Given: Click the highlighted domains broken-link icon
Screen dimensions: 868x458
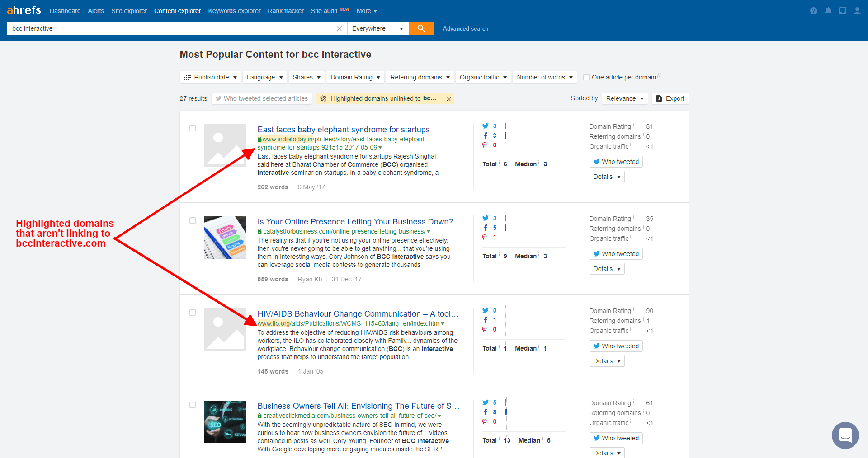Looking at the screenshot, I should pyautogui.click(x=323, y=98).
